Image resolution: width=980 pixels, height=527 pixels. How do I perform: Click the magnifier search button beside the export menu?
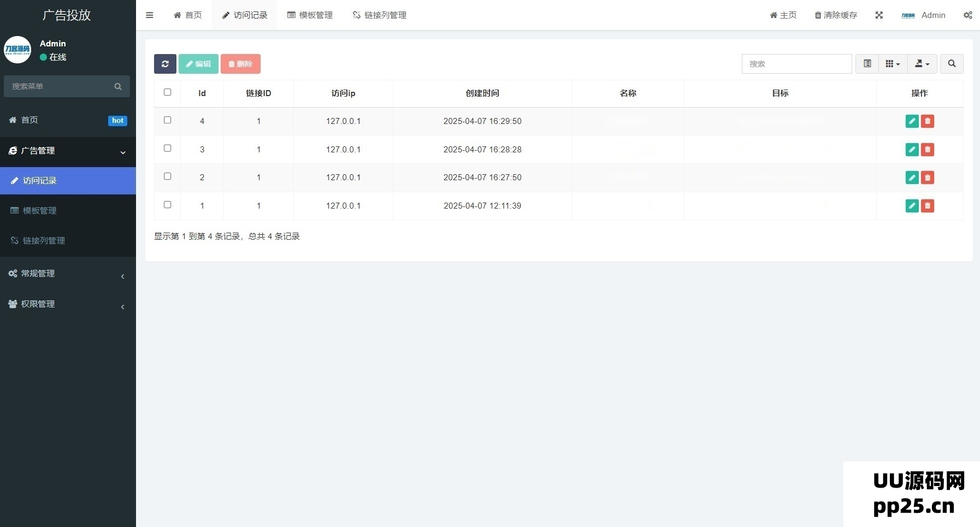pyautogui.click(x=952, y=64)
